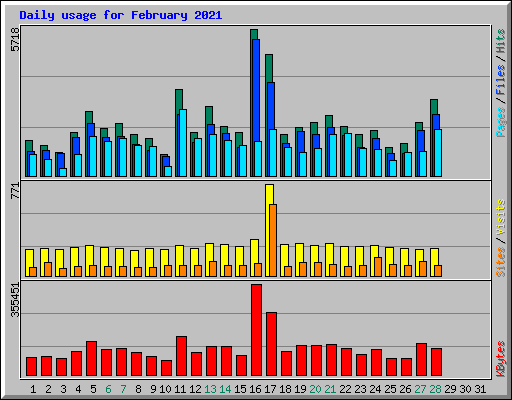Select day 10 on the x-axis
The width and height of the screenshot is (512, 400).
tap(165, 389)
